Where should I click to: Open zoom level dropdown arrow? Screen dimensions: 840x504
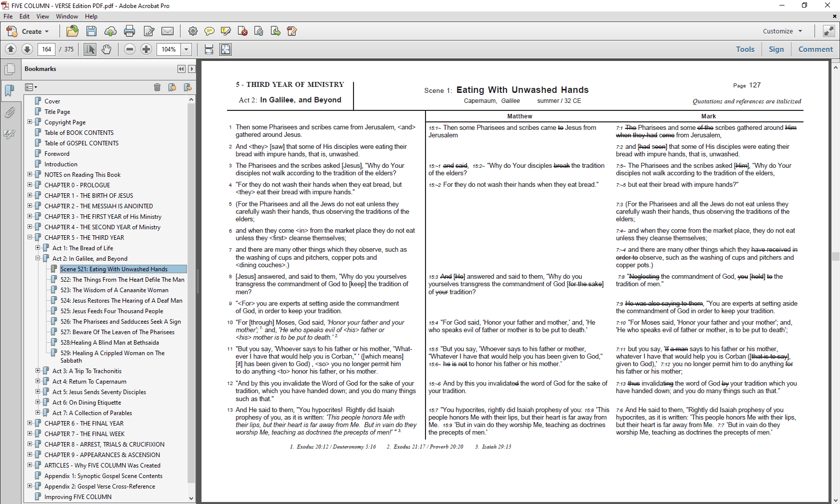186,49
